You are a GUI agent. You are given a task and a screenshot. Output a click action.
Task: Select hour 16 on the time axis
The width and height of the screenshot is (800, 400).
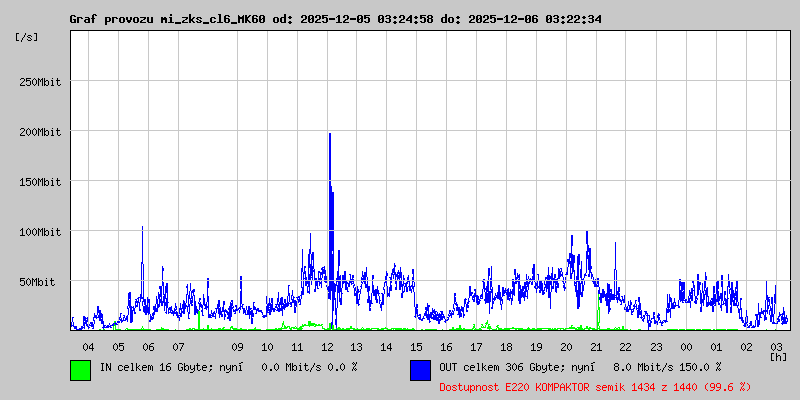[447, 347]
